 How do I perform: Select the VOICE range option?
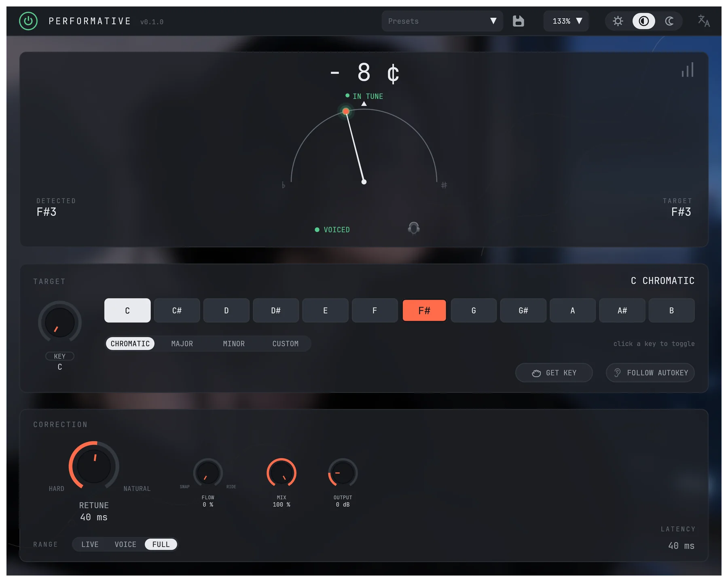coord(125,544)
